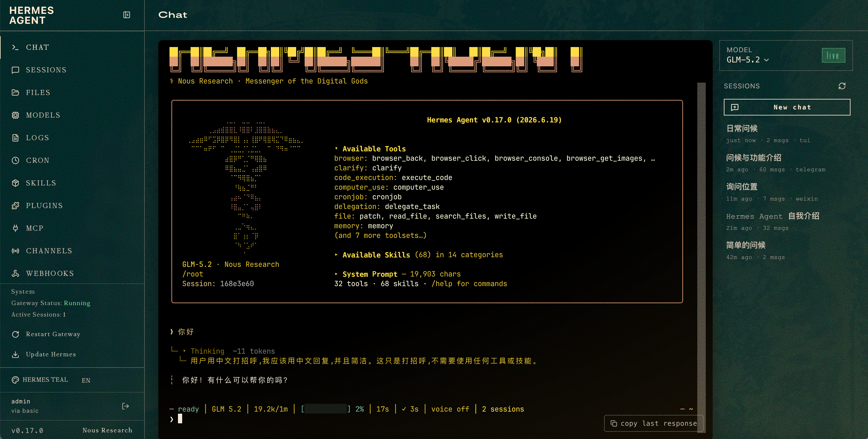
Task: Click the Update Hermes download icon
Action: [x=15, y=354]
